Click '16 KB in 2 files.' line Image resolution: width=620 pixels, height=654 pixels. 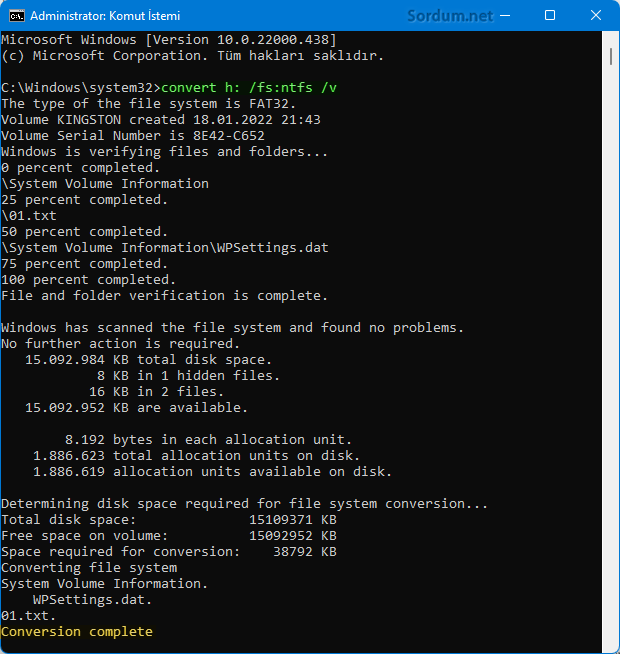(x=156, y=392)
